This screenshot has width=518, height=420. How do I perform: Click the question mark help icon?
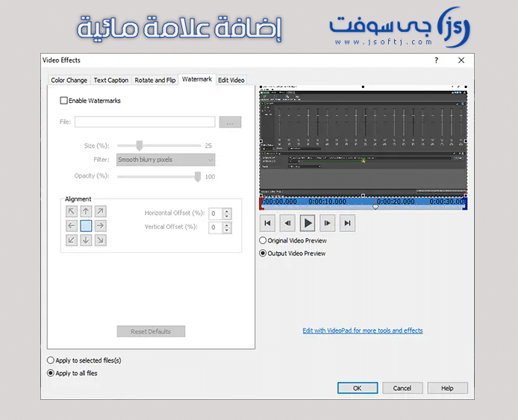click(x=437, y=60)
